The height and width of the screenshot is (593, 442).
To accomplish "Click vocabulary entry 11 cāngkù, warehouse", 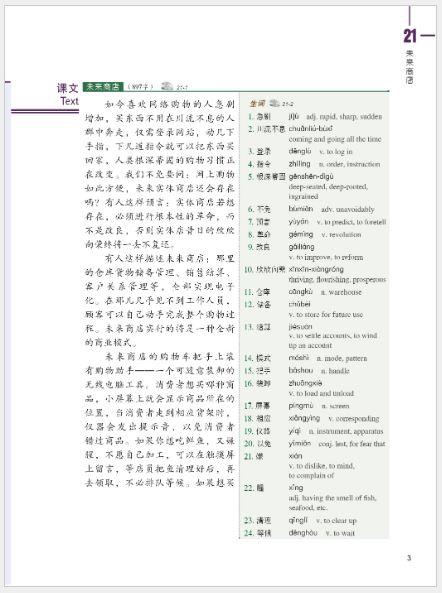I will pyautogui.click(x=303, y=292).
